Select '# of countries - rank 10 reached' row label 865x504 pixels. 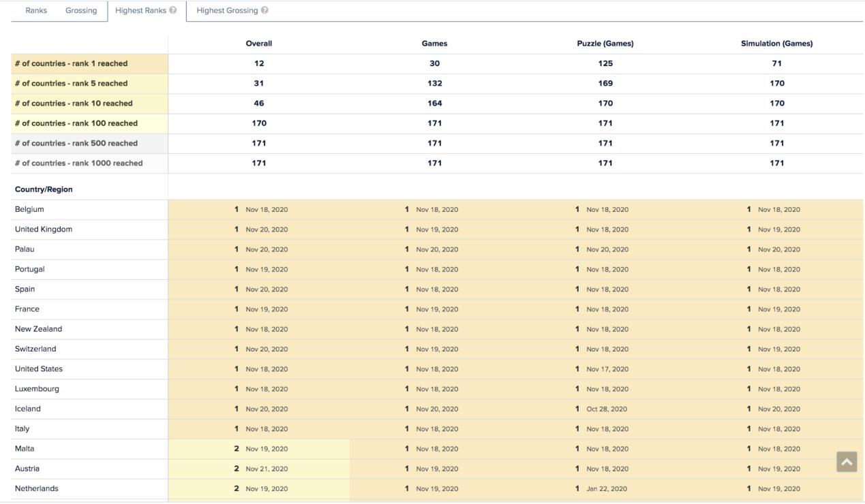[74, 104]
